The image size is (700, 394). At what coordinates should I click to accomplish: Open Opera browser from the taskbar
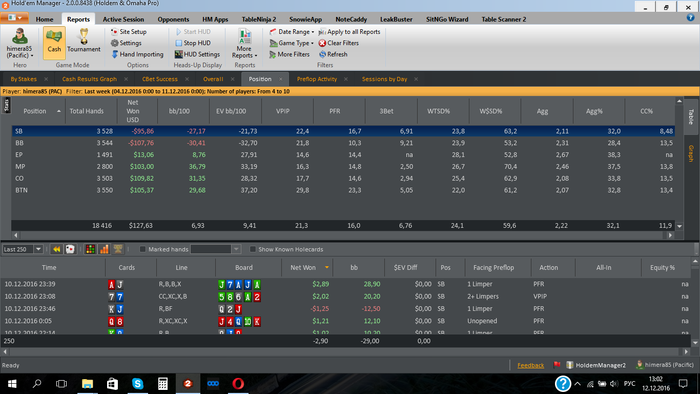238,383
